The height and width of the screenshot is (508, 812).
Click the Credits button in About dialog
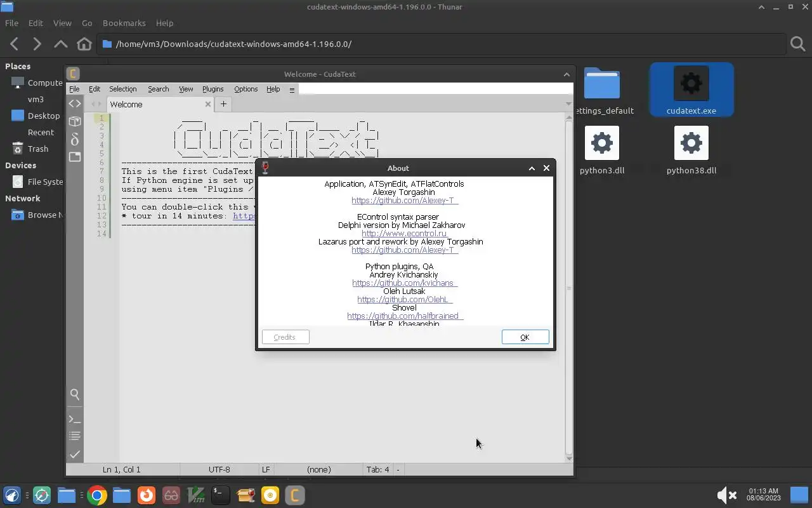pos(285,337)
